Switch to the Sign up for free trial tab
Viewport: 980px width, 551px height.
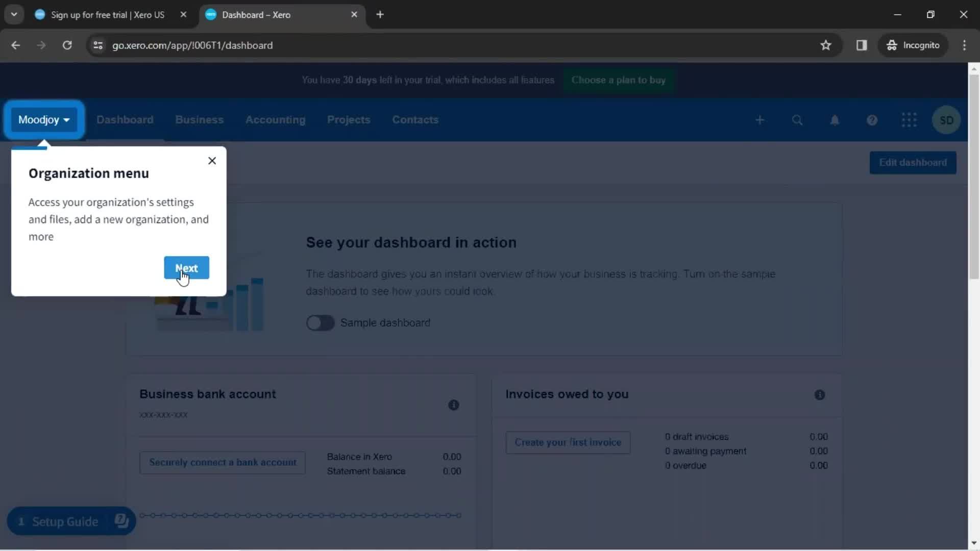[107, 15]
